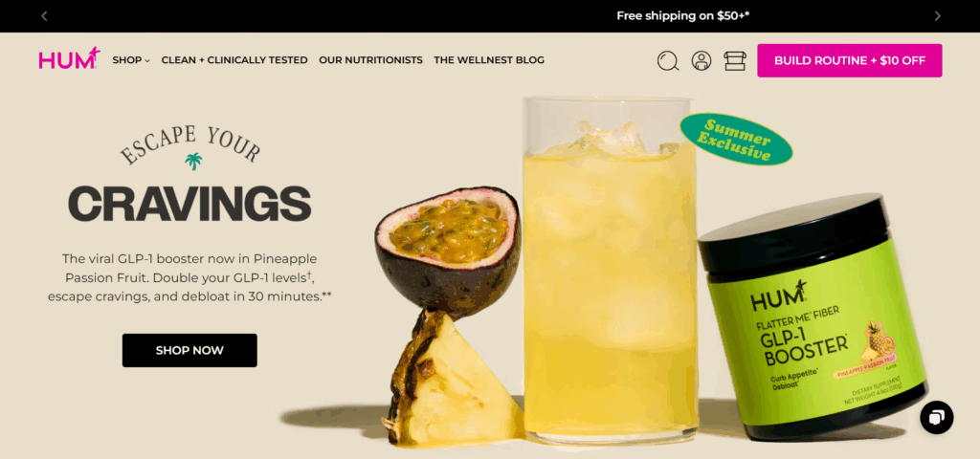Show previous announcement with left arrow
The height and width of the screenshot is (459, 980).
(x=44, y=16)
